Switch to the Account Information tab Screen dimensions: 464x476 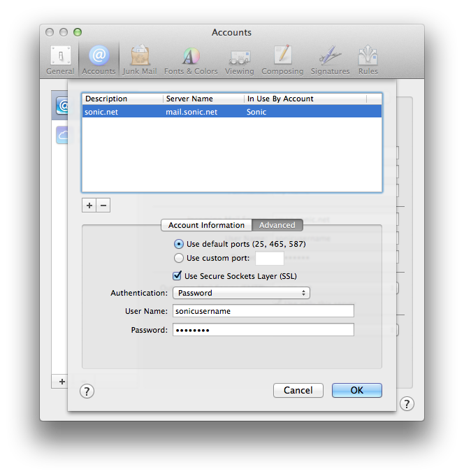coord(206,225)
